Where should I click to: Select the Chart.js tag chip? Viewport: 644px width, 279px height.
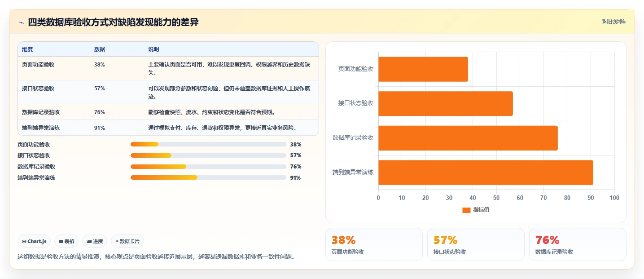pos(35,241)
